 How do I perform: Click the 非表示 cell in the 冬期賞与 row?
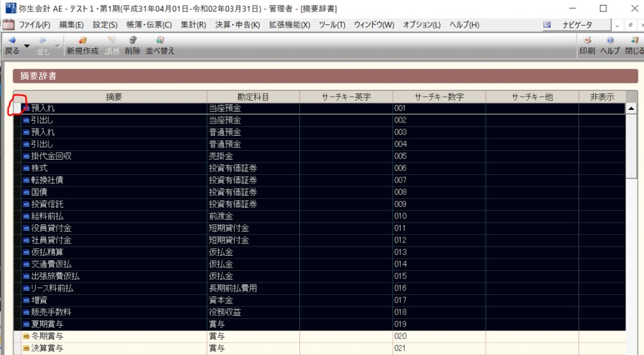pyautogui.click(x=602, y=336)
